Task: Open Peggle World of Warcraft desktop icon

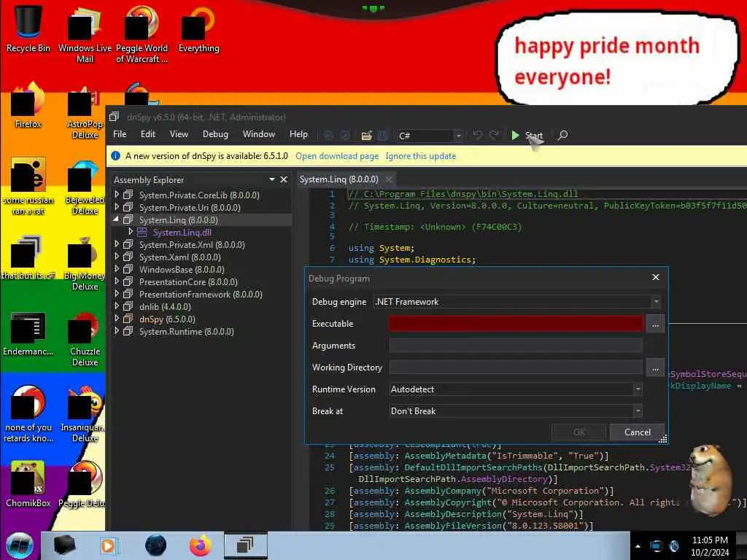Action: [x=142, y=34]
